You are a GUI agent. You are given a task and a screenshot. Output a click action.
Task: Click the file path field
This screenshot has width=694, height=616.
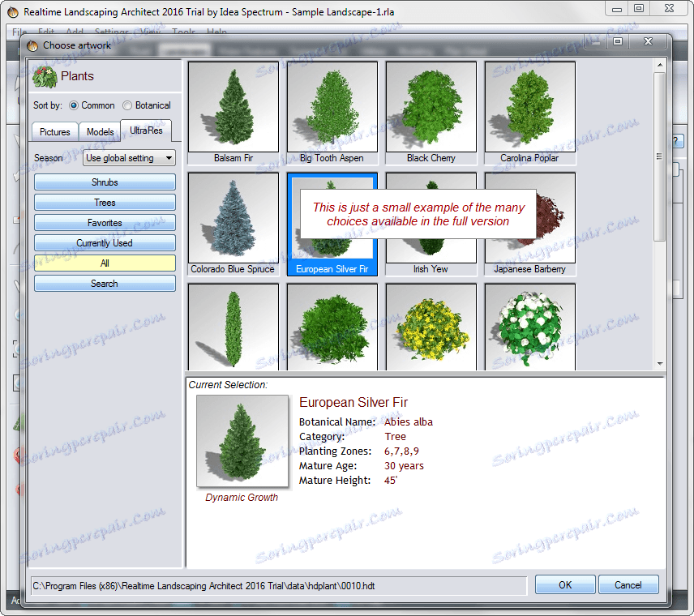278,586
